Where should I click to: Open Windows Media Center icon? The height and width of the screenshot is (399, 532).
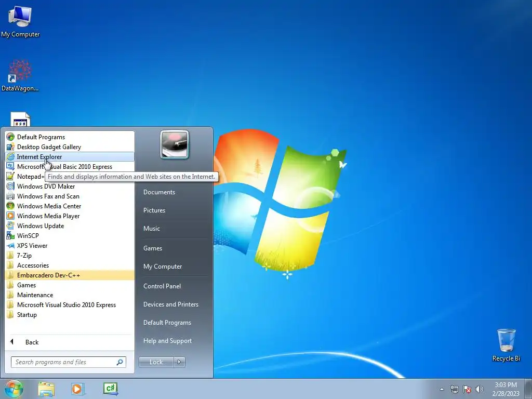point(10,206)
